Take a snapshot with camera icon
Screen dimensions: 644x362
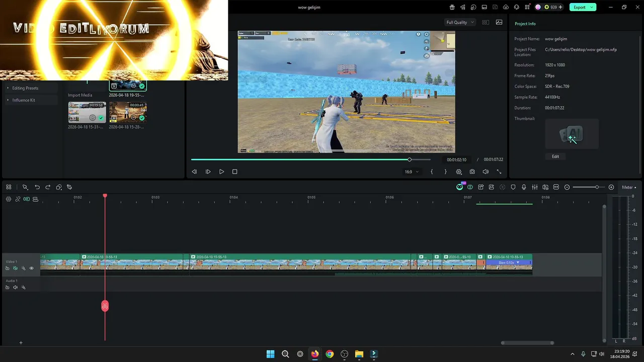click(x=472, y=171)
